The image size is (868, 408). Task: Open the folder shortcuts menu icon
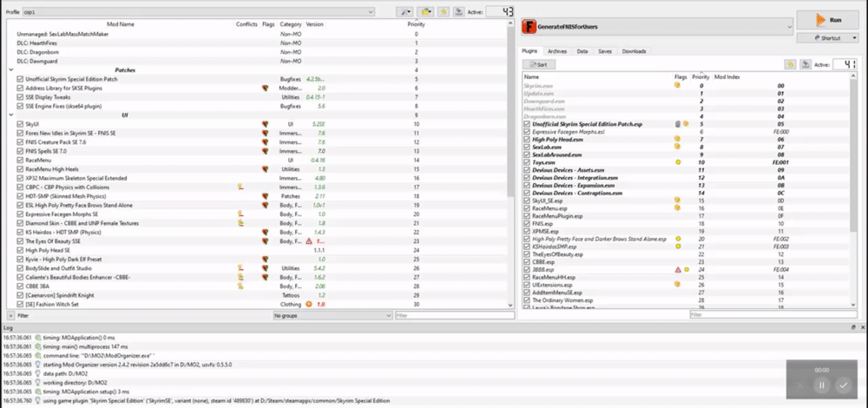coord(425,11)
